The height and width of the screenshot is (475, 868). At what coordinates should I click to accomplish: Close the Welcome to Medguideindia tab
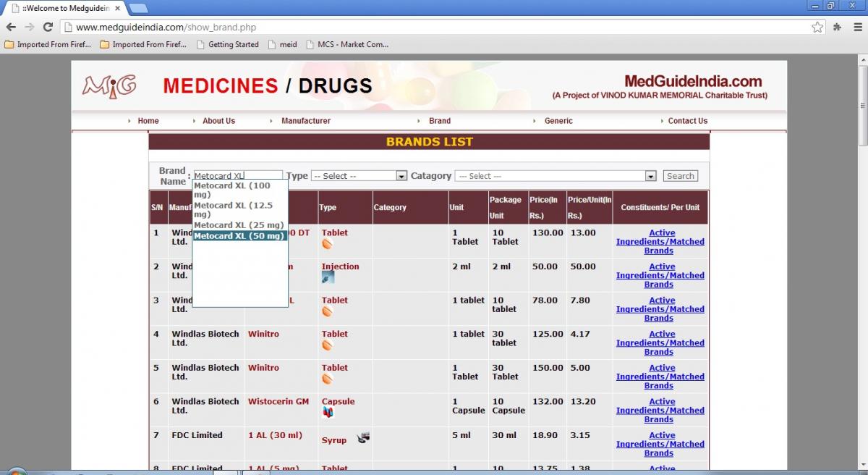(x=117, y=8)
